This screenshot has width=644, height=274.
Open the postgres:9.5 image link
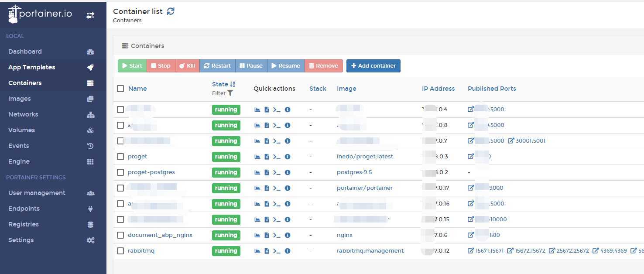[354, 172]
